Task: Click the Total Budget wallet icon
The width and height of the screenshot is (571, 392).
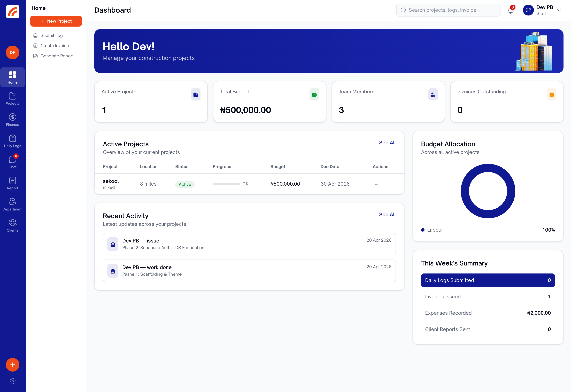Action: [x=314, y=95]
